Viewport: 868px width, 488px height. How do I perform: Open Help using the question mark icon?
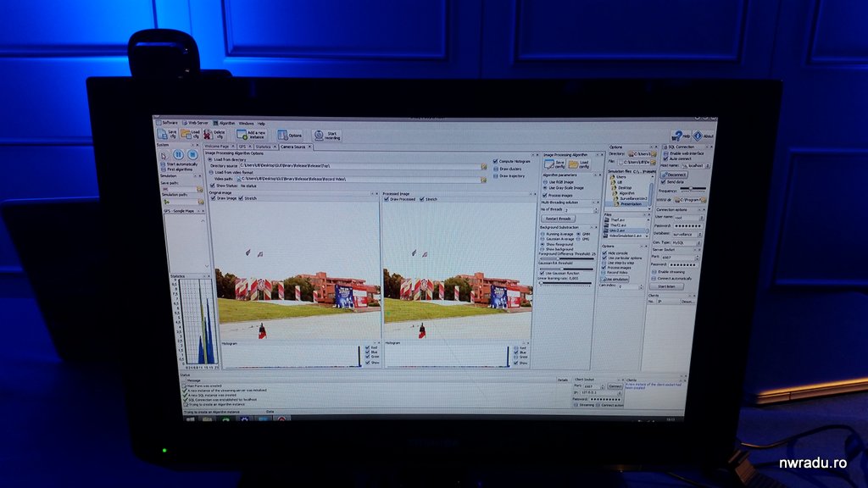[677, 136]
